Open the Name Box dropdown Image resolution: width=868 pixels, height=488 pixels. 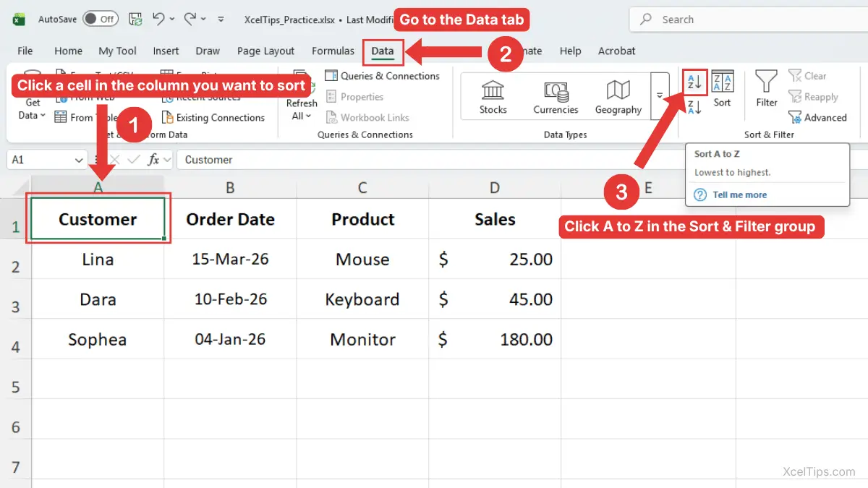click(x=79, y=160)
